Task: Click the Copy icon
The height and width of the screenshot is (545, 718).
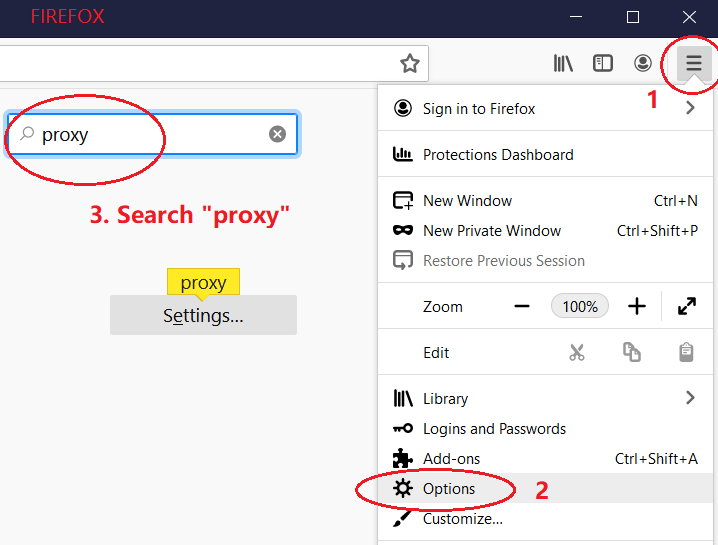Action: coord(631,352)
